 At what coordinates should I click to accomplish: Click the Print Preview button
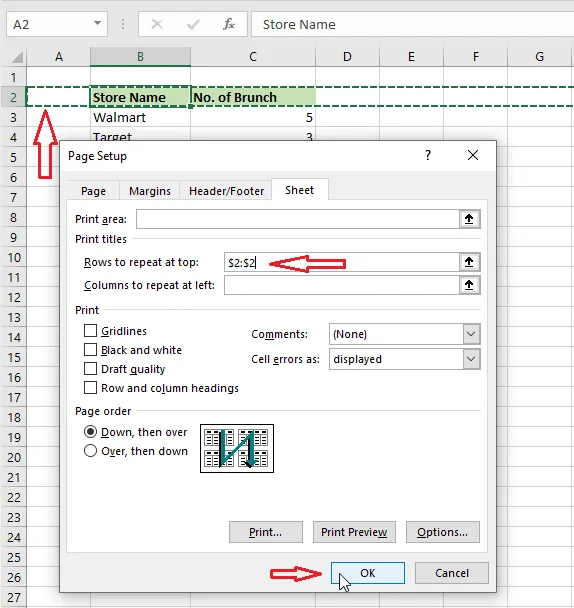coord(354,532)
